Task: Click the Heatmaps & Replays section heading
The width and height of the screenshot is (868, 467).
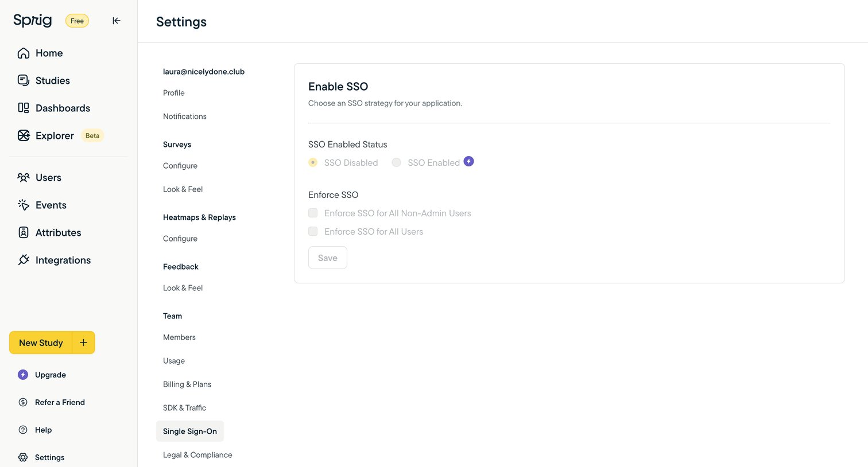Action: coord(199,217)
